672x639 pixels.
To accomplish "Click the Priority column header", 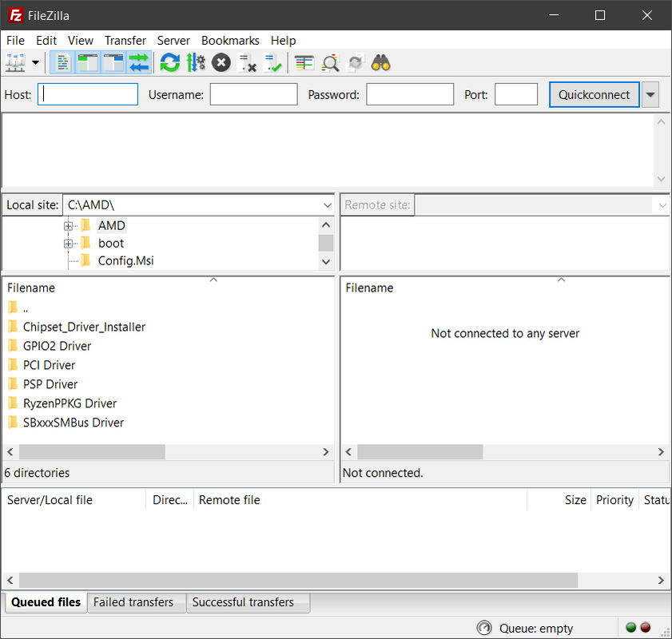I will point(614,500).
